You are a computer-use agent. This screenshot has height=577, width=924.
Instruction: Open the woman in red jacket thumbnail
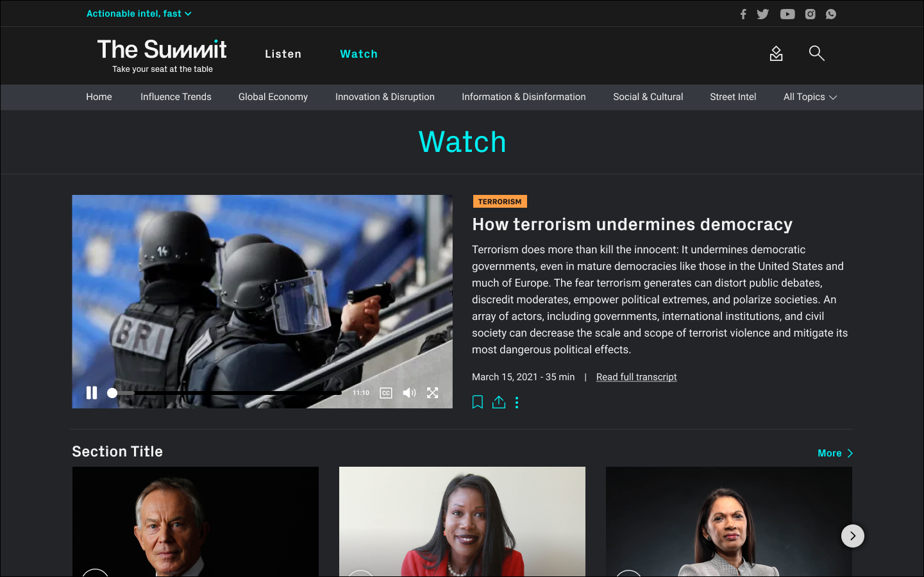pyautogui.click(x=462, y=521)
